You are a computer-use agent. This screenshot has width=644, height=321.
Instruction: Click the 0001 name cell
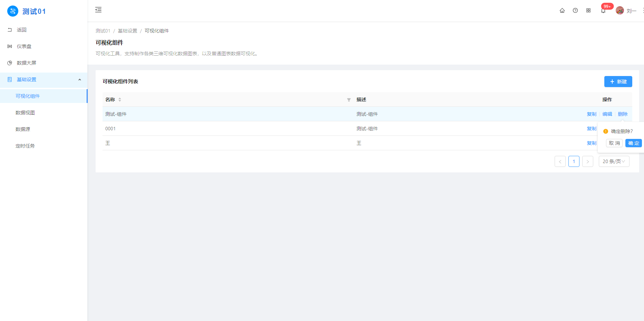tap(110, 129)
